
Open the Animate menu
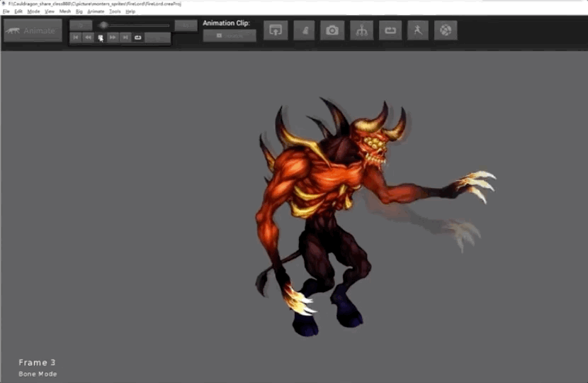pyautogui.click(x=96, y=11)
